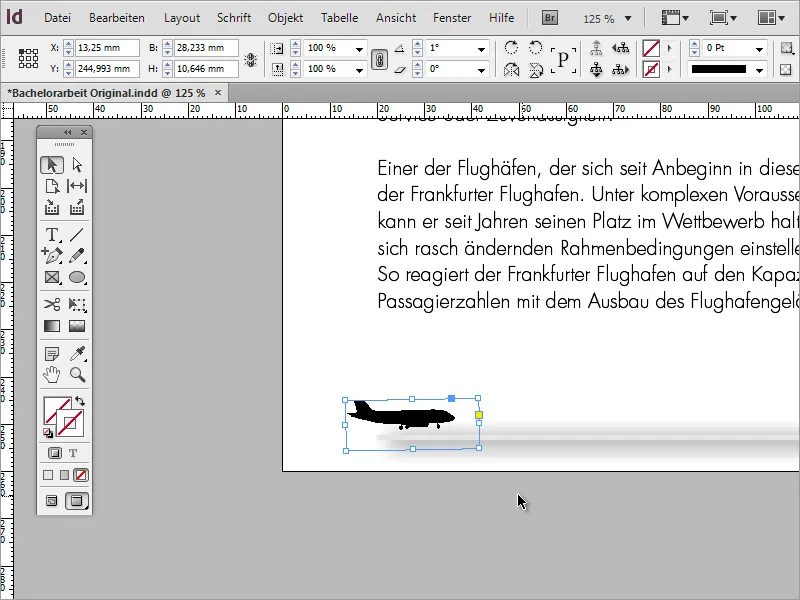Screen dimensions: 800x600
Task: Select the Direct Selection tool
Action: (x=77, y=165)
